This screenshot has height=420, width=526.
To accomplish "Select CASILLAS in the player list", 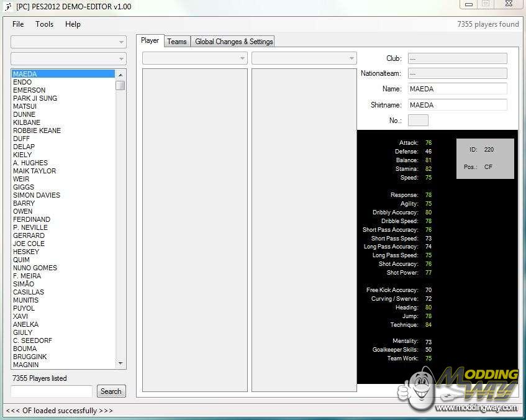I will 29,292.
